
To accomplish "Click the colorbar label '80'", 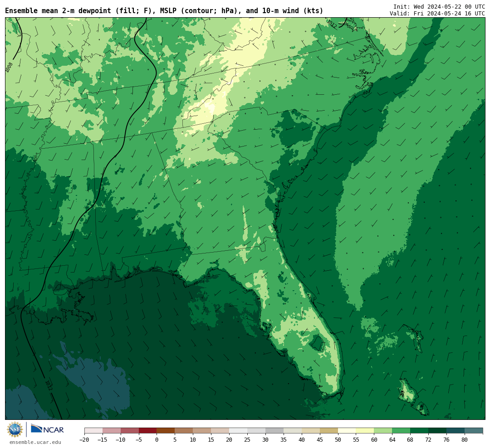I will 465,439.
